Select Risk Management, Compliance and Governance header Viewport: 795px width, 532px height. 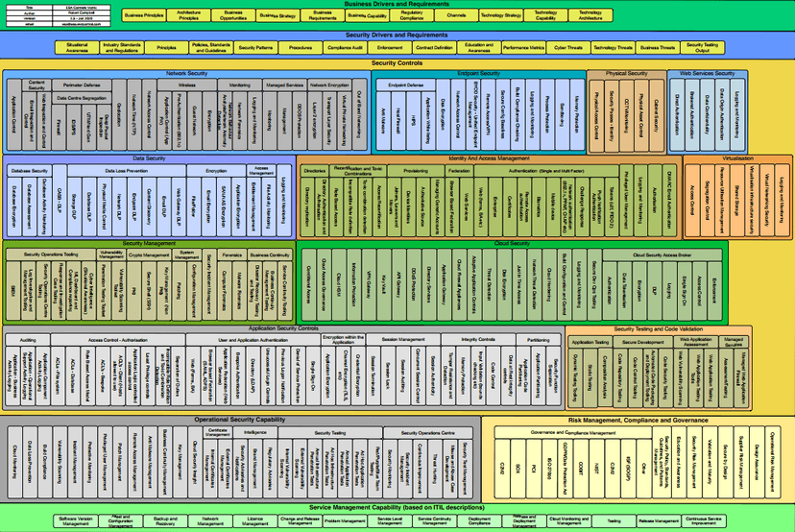(638, 420)
